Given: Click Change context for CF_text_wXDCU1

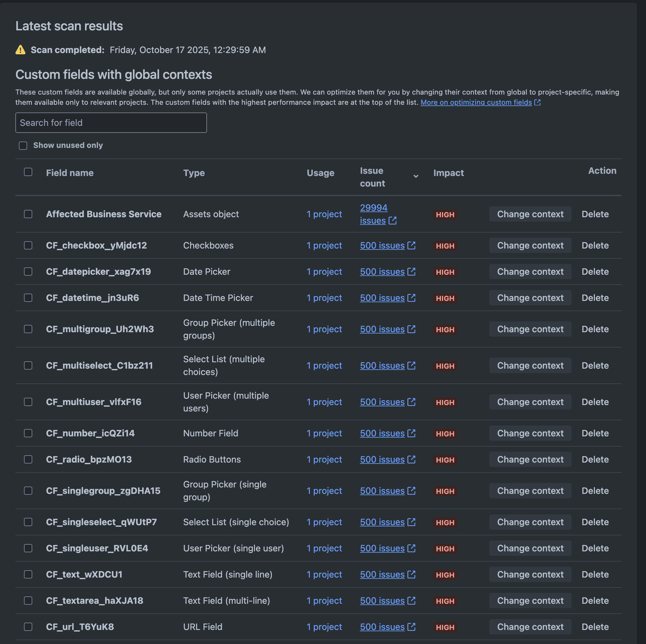Looking at the screenshot, I should click(x=530, y=574).
